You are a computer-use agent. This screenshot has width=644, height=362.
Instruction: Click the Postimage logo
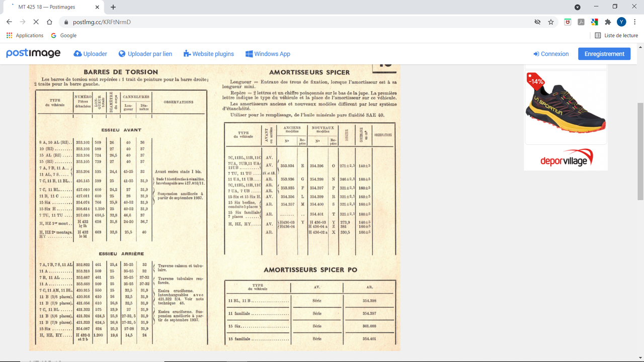click(x=33, y=54)
